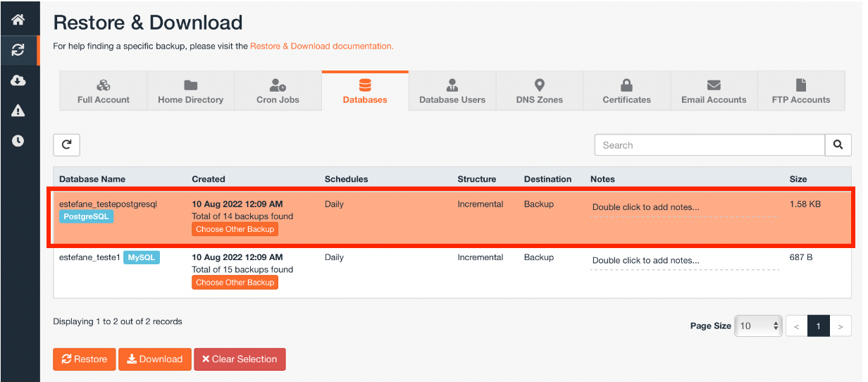Viewport: 868px width, 382px height.
Task: Sort by Database Name column header
Action: pyautogui.click(x=92, y=179)
